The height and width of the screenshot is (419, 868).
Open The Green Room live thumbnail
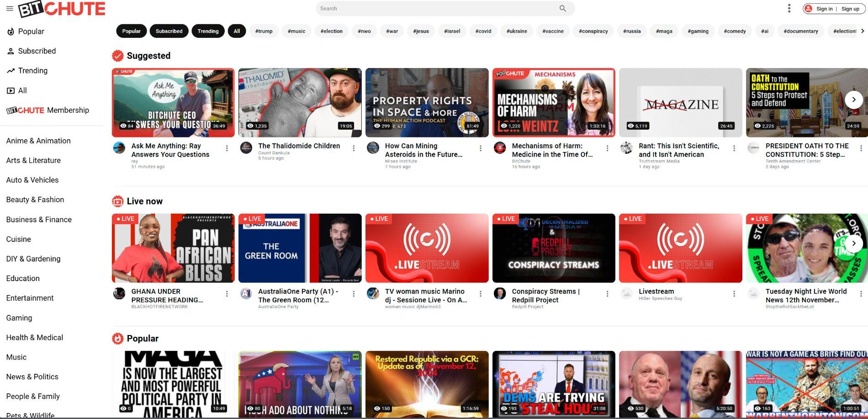point(300,248)
